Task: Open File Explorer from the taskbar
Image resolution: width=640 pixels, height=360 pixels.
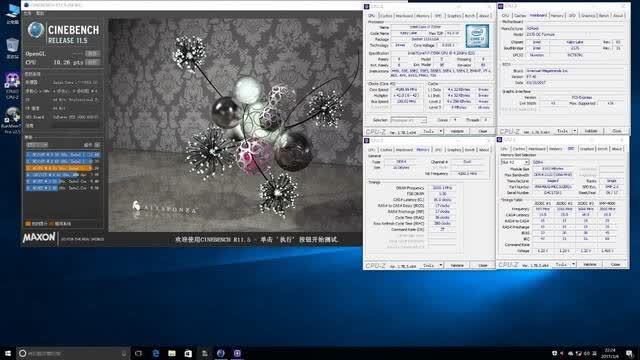Action: pyautogui.click(x=172, y=353)
